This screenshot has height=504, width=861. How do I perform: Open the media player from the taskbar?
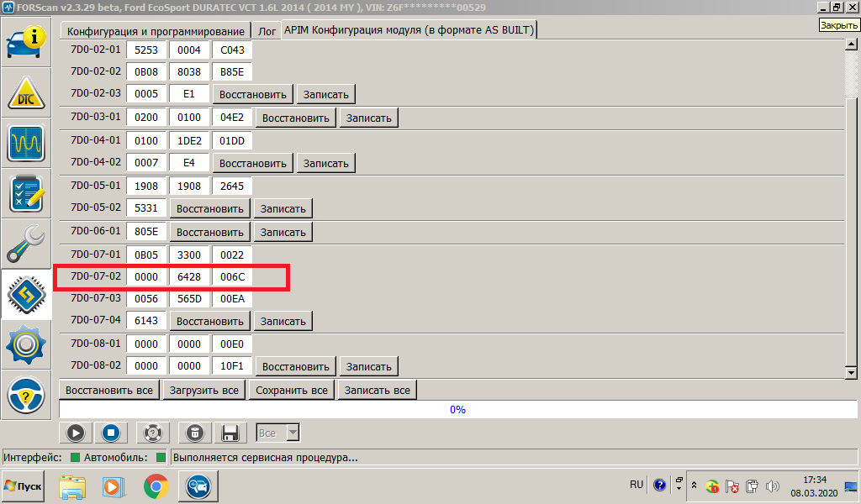pyautogui.click(x=114, y=486)
